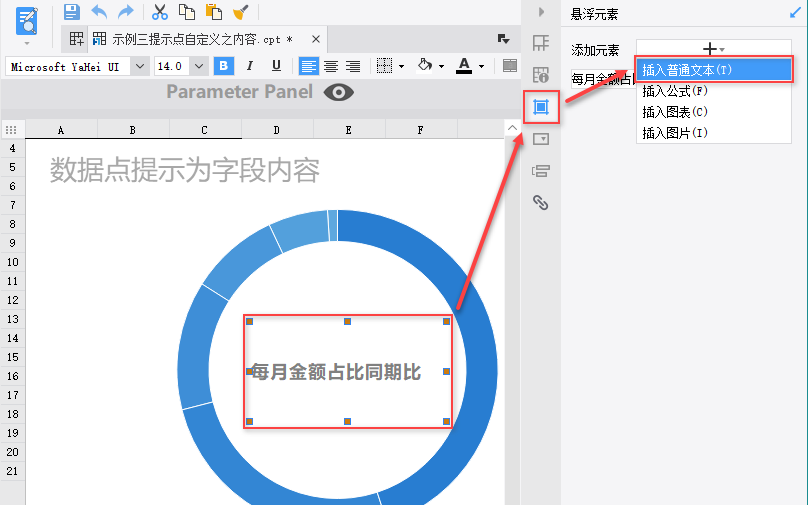The height and width of the screenshot is (505, 808).
Task: Click the 每月金额占比同期比 floating text
Action: point(336,372)
